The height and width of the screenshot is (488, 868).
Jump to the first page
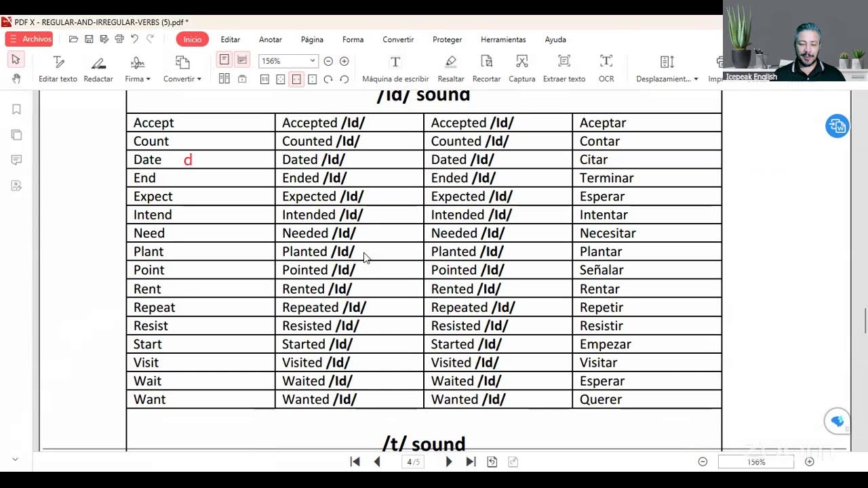(x=355, y=462)
